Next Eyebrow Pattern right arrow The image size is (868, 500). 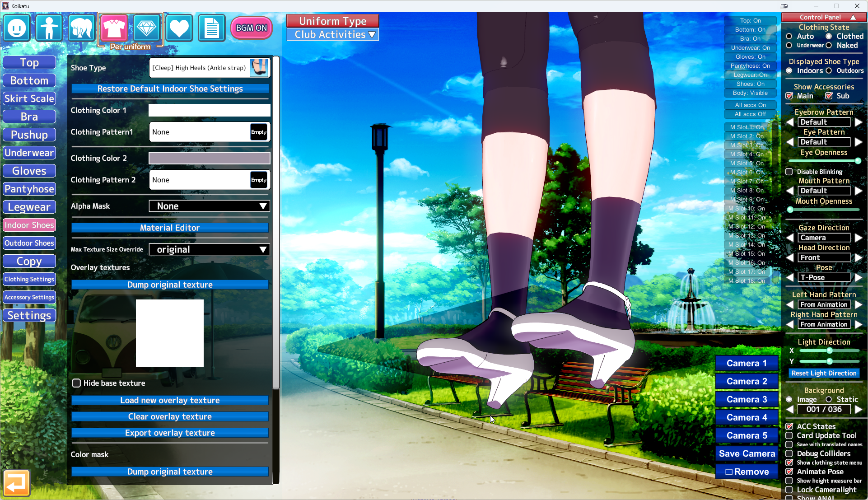[x=859, y=122]
